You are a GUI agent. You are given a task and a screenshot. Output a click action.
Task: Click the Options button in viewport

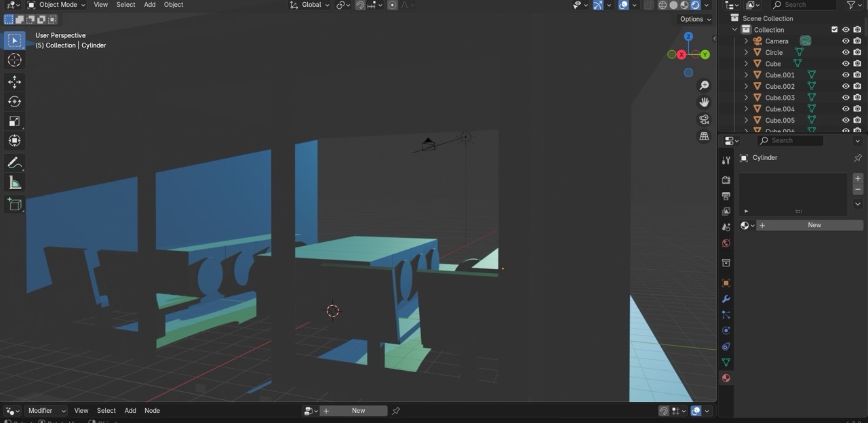695,19
